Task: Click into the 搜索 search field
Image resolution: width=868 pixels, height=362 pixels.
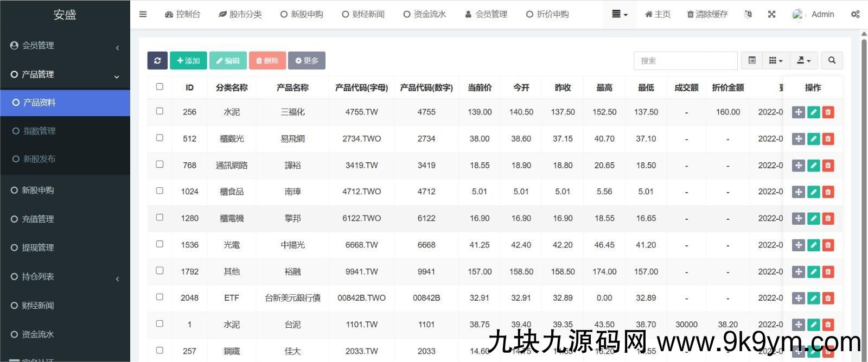Action: tap(685, 61)
